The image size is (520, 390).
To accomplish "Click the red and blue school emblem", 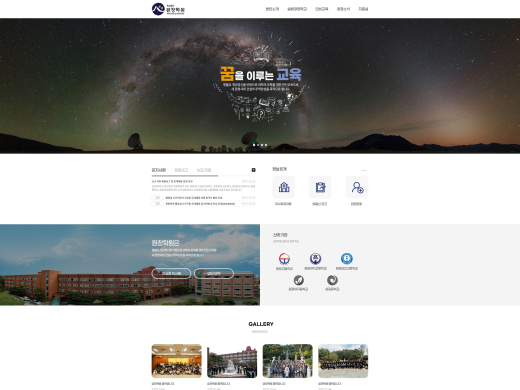I will (x=284, y=258).
